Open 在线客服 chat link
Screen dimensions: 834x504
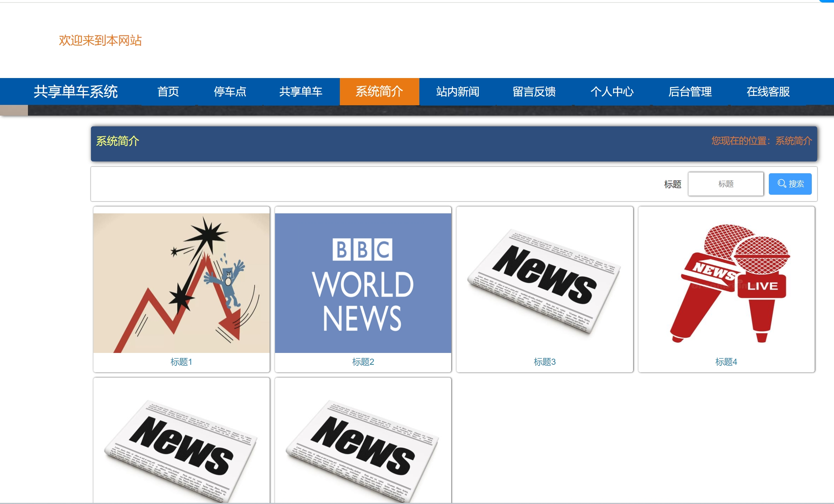[x=768, y=92]
